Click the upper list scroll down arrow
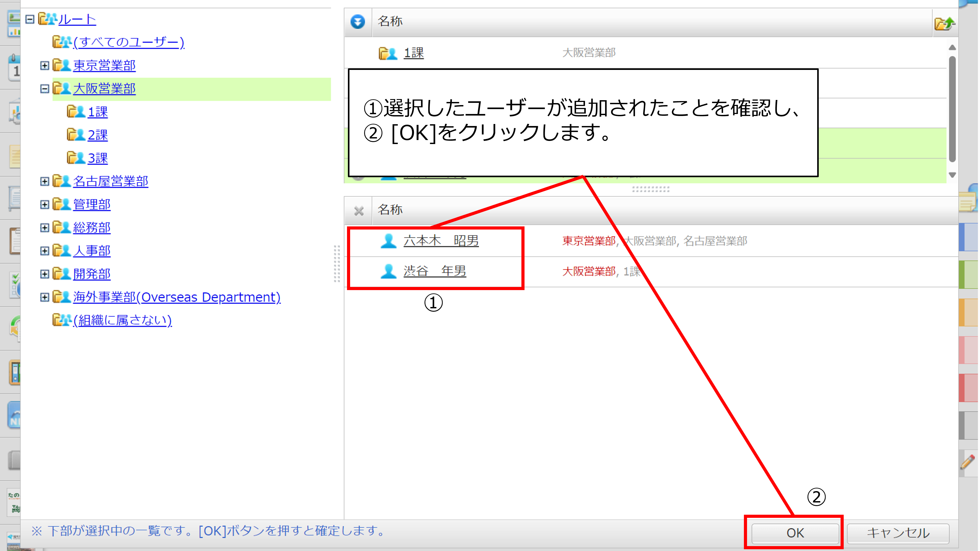The width and height of the screenshot is (980, 551). [952, 175]
